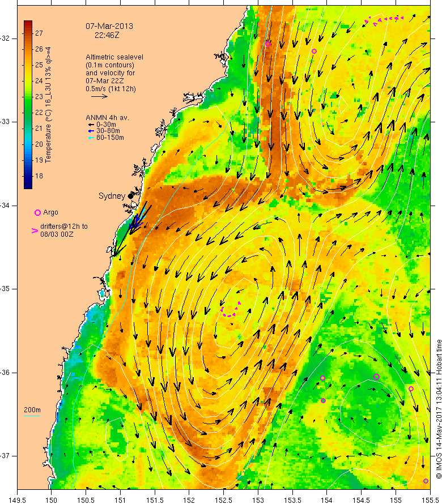Click the magenta drifter track near 154.8E 31.8S

[x=384, y=20]
